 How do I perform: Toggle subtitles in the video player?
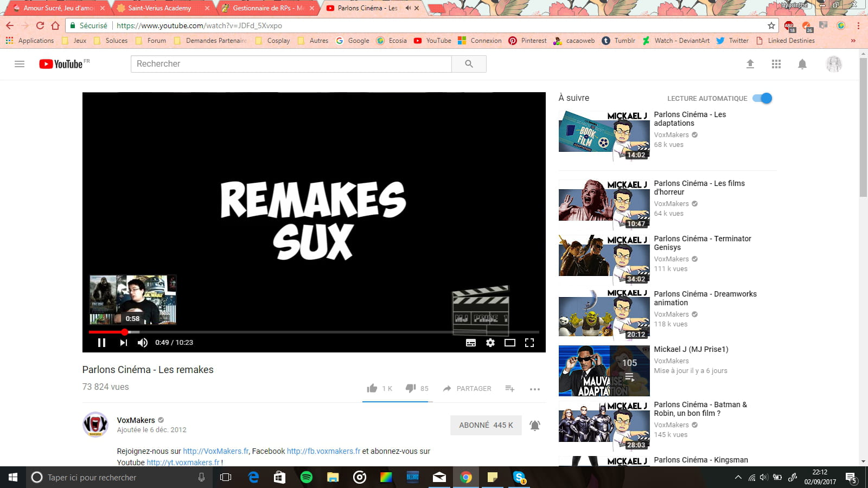(x=471, y=343)
